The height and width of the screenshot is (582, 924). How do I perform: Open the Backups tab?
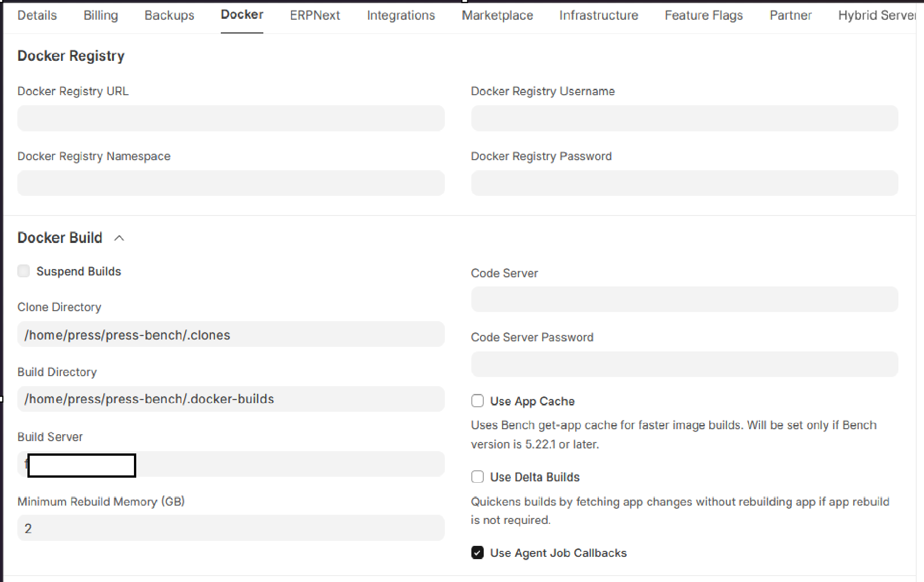tap(169, 15)
